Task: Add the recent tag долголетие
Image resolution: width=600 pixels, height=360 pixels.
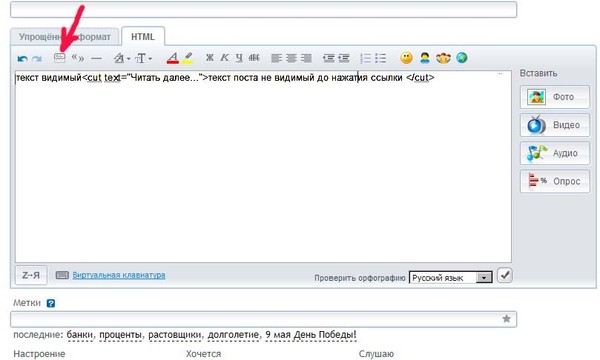Action: [233, 335]
